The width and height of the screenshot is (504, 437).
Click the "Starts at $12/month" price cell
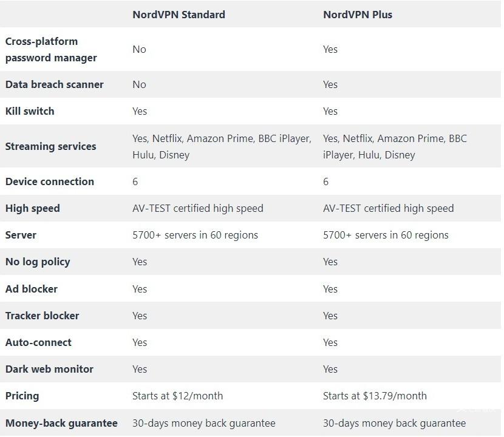(x=177, y=396)
